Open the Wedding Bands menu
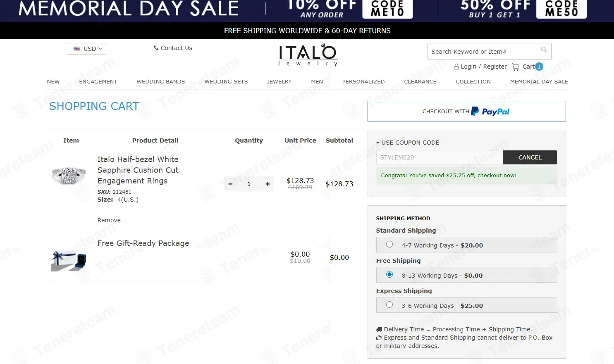 (x=161, y=81)
